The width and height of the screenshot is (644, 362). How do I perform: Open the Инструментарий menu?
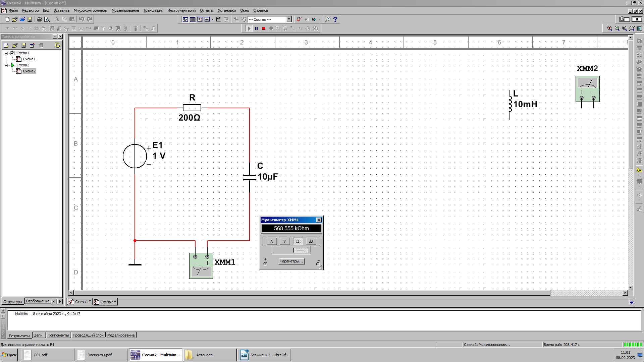coord(181,10)
